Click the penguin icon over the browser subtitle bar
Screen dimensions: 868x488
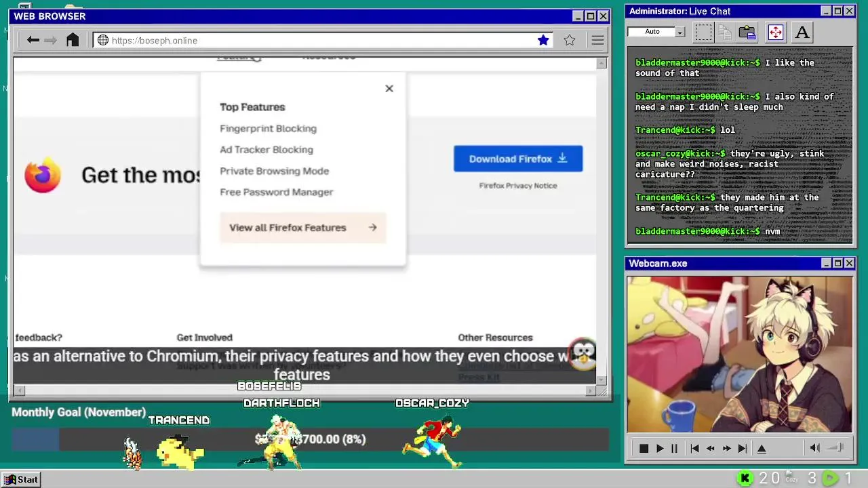[x=583, y=354]
